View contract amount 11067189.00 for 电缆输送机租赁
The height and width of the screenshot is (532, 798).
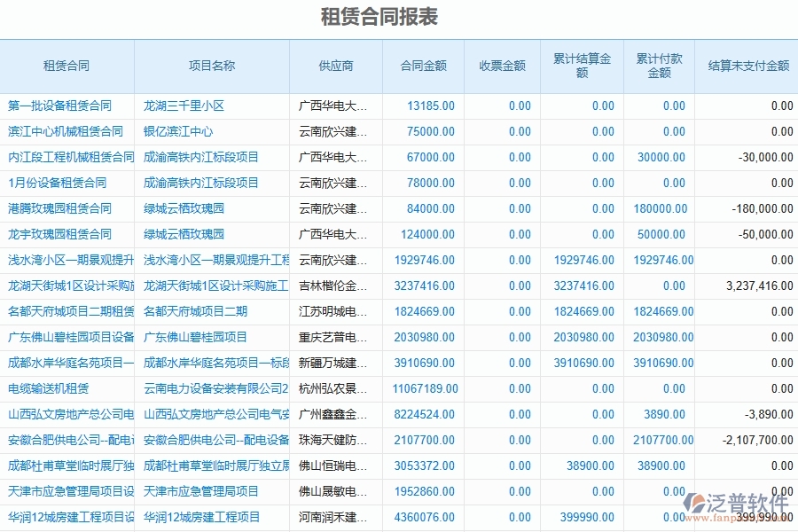tap(427, 388)
